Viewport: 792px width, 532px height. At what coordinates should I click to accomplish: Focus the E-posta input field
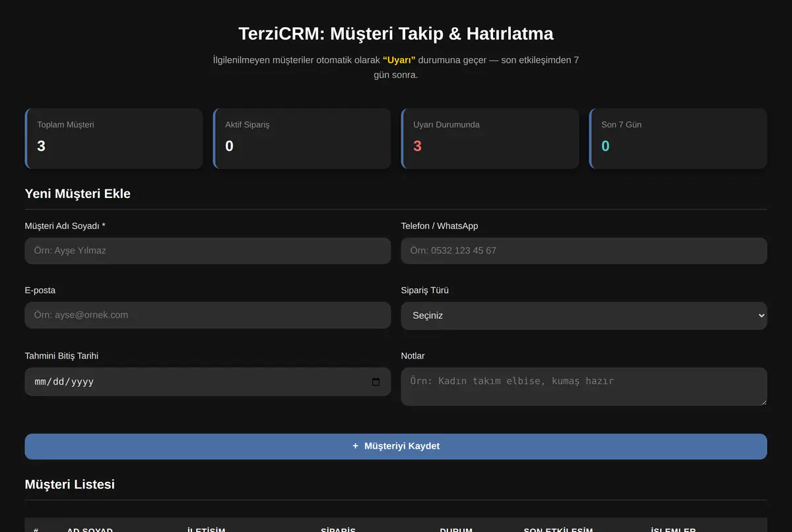(208, 316)
